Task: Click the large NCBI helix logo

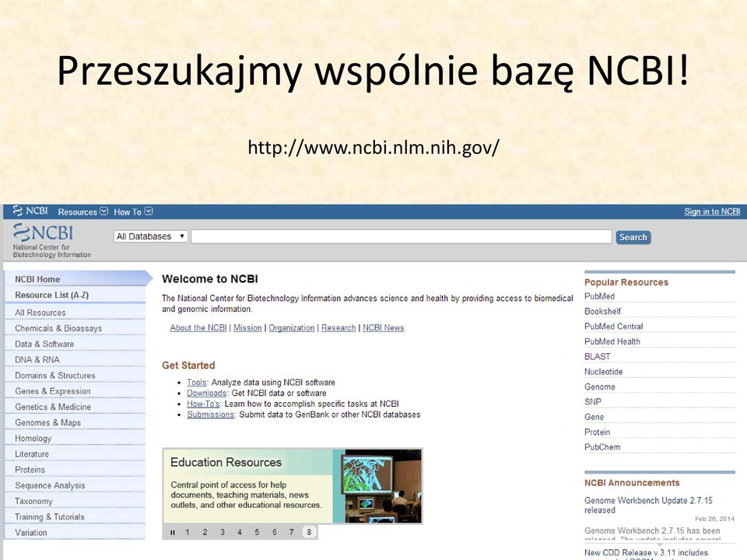Action: click(43, 233)
